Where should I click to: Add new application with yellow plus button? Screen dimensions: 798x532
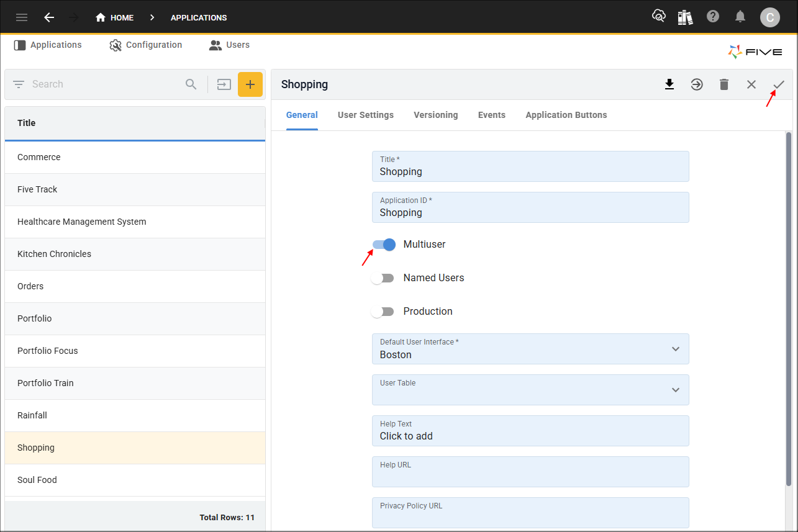tap(250, 84)
